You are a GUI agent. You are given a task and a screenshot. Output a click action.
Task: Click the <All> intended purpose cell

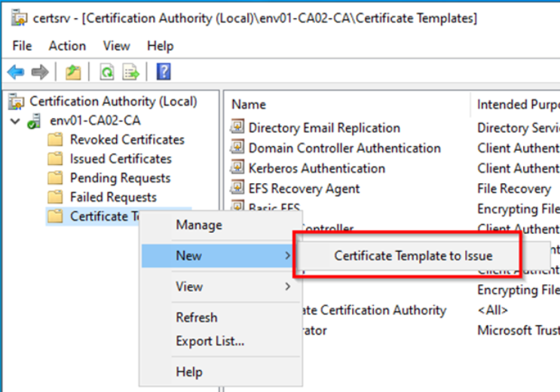coord(493,310)
